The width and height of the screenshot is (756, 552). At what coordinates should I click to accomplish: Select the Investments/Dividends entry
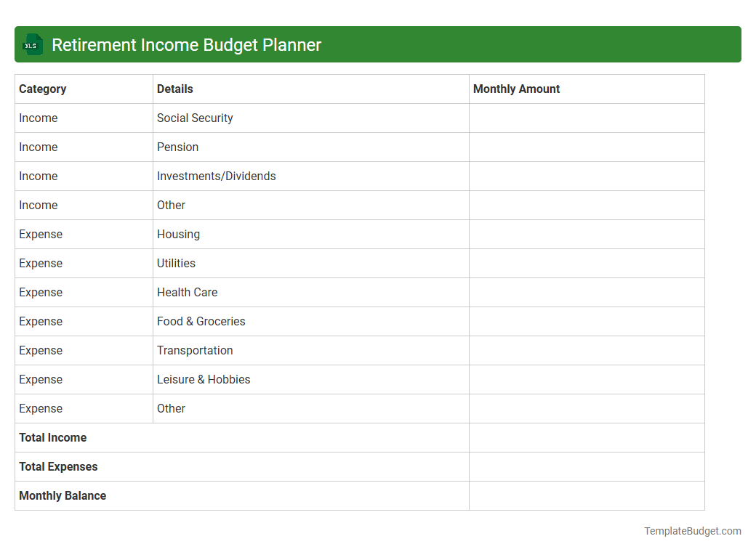tap(216, 176)
